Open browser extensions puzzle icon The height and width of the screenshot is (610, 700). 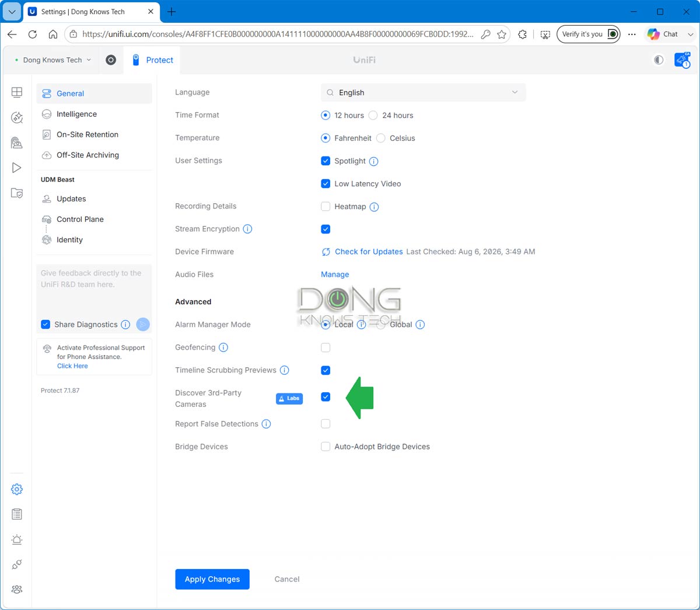(x=523, y=34)
